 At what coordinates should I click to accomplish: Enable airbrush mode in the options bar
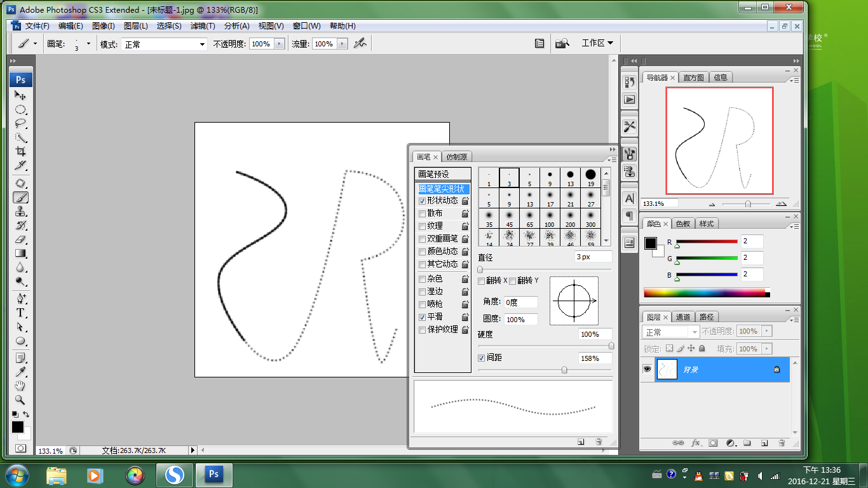[360, 44]
